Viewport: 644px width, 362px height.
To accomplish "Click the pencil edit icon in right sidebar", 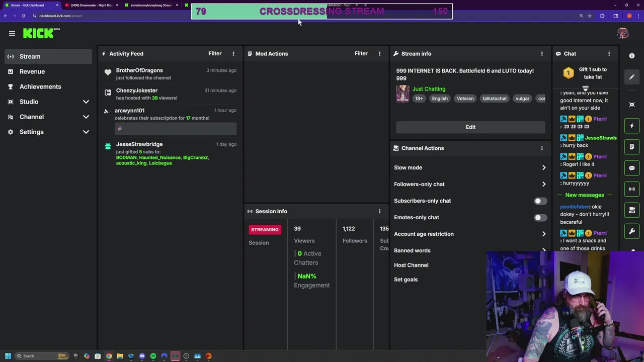I will tap(632, 77).
